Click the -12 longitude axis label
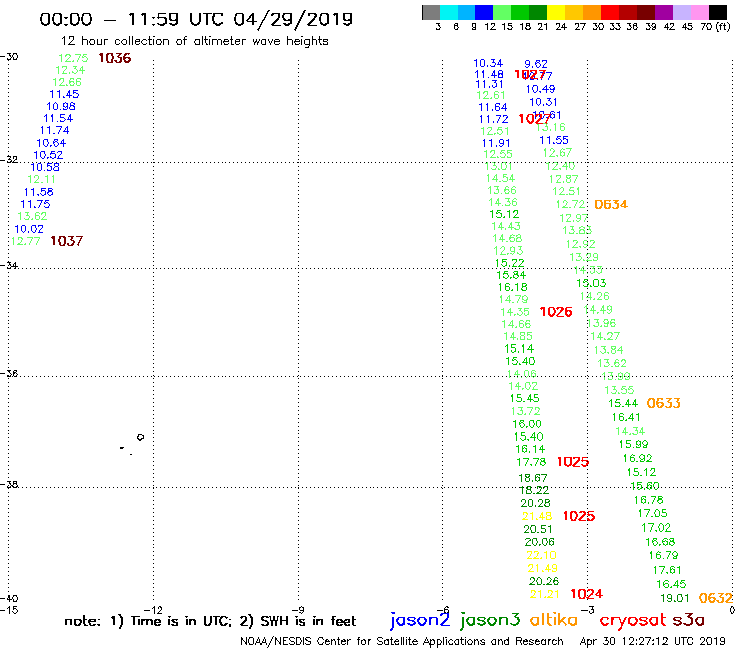The image size is (740, 650). tap(153, 610)
